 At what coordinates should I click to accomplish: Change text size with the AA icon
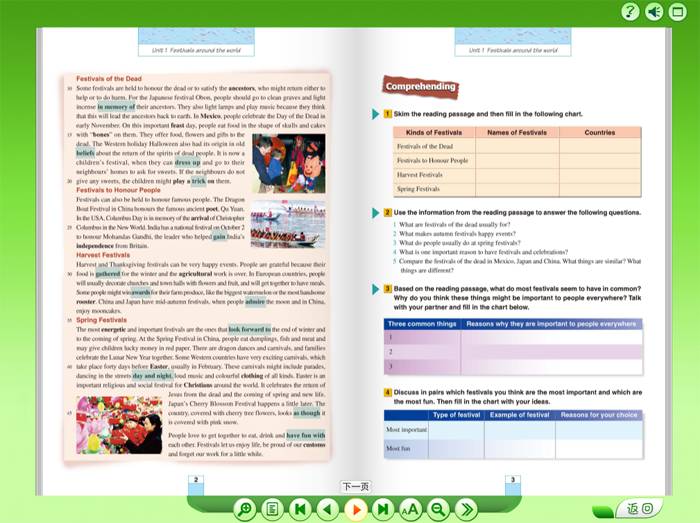[x=411, y=509]
